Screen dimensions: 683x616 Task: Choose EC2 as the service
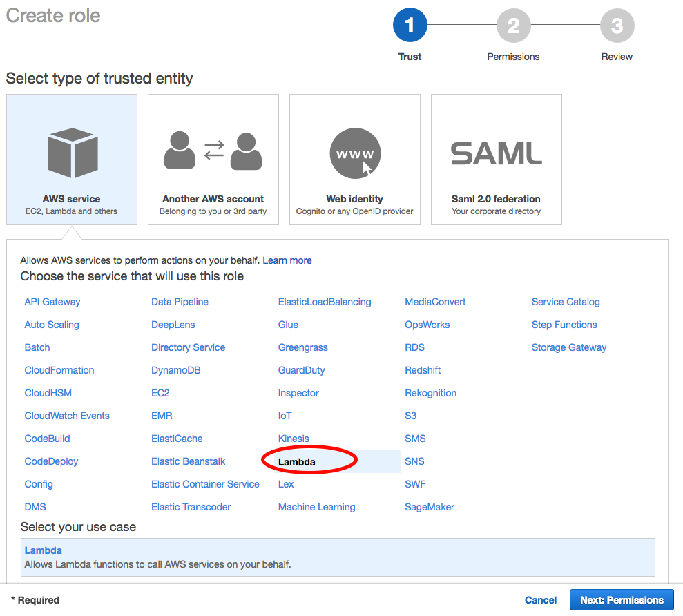[x=160, y=393]
